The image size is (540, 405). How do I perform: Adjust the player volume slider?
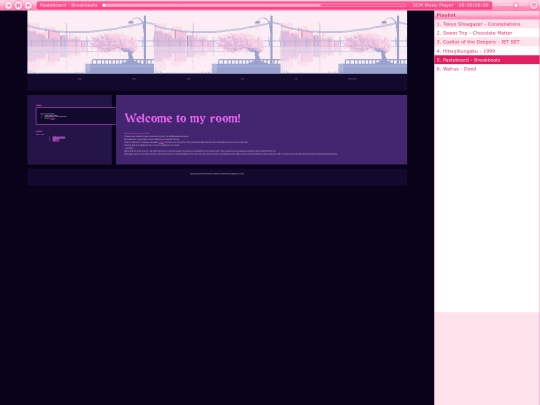(511, 5)
